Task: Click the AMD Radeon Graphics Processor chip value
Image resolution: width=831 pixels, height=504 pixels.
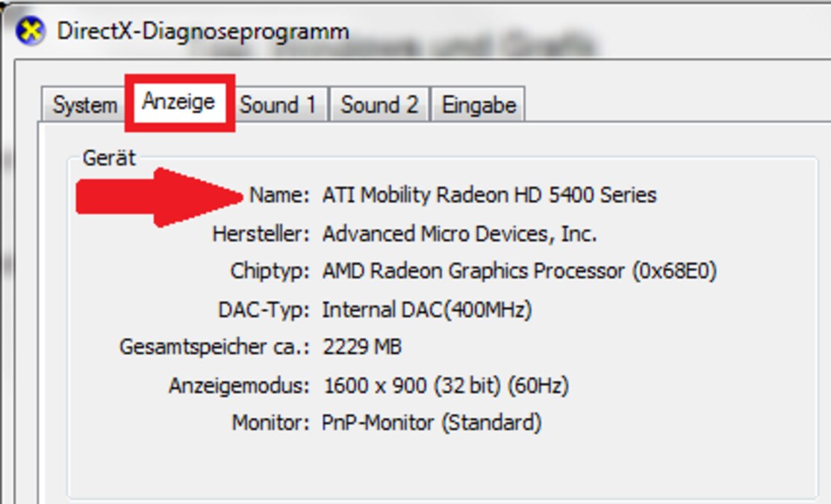Action: pyautogui.click(x=520, y=271)
